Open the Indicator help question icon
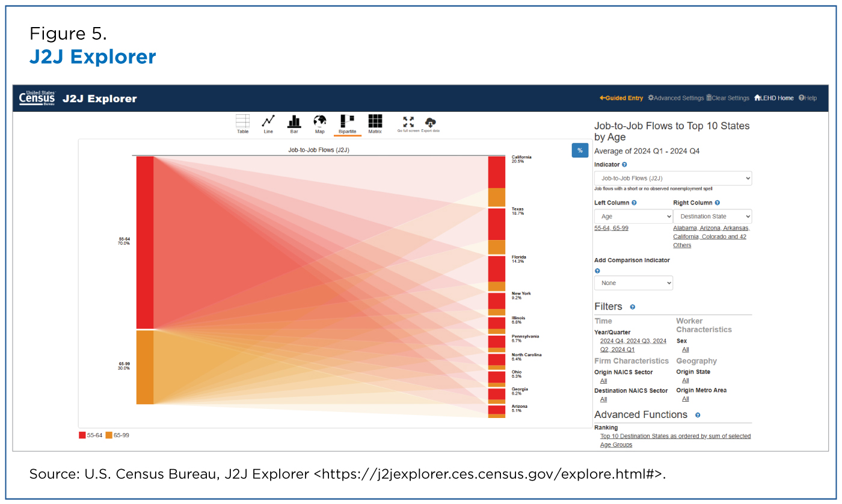The width and height of the screenshot is (842, 504). click(x=624, y=164)
